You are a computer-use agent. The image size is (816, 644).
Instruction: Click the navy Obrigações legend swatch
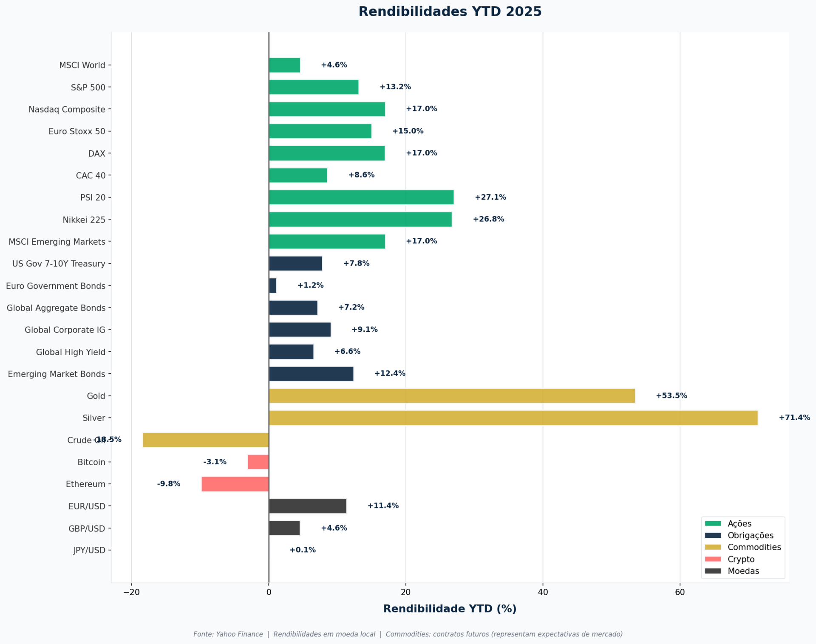[713, 535]
